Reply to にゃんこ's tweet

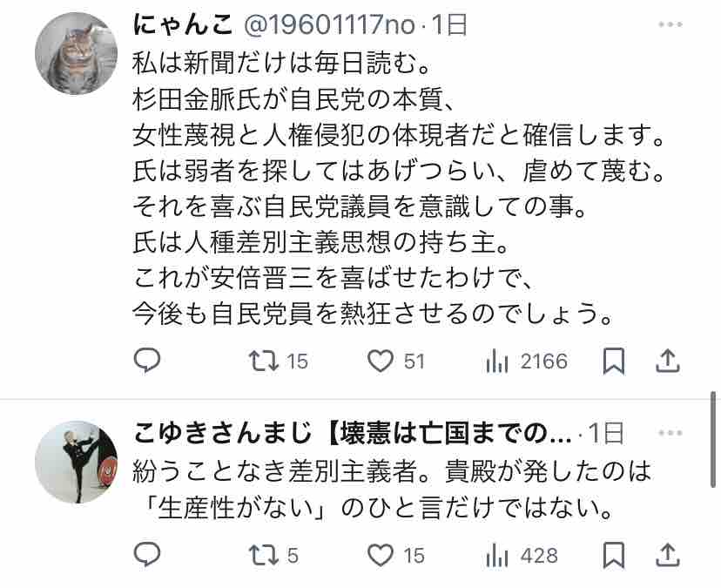coord(147,361)
